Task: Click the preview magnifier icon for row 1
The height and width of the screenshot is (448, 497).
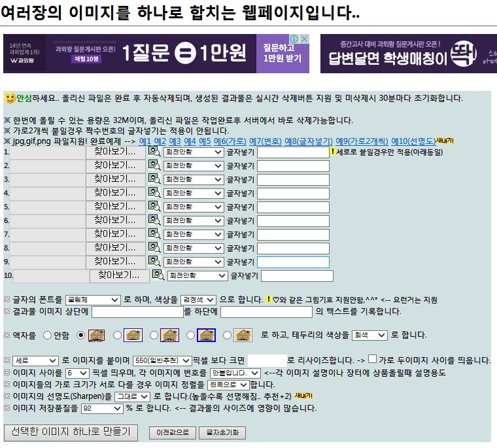Action: coord(154,152)
